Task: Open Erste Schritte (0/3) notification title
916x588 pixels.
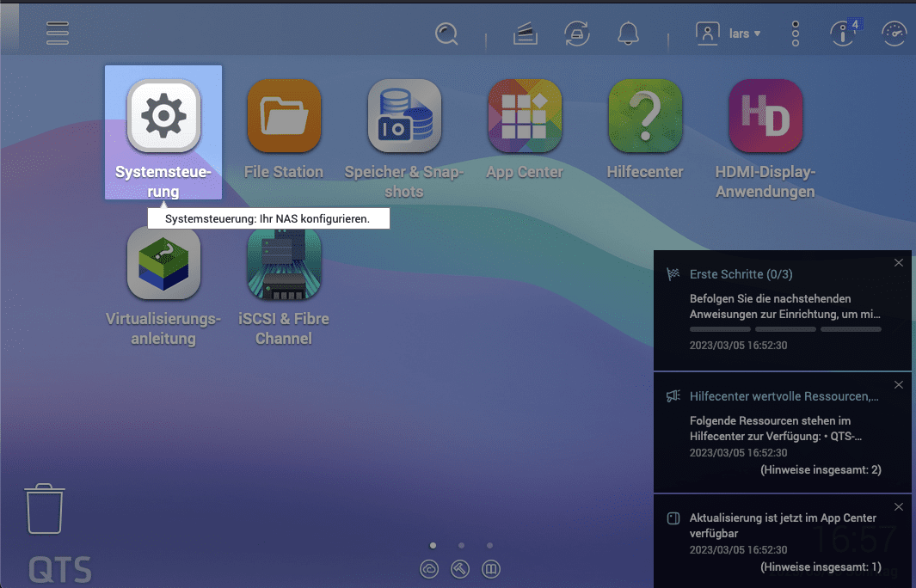Action: click(741, 274)
